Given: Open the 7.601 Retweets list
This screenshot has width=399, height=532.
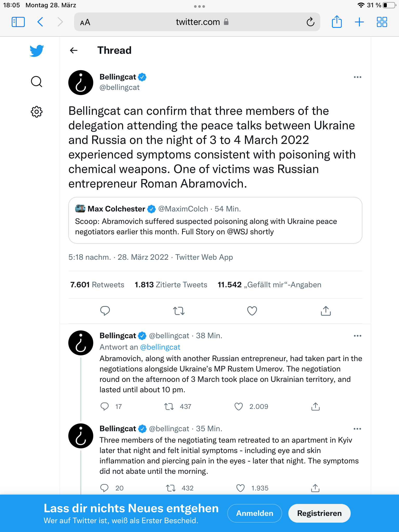Looking at the screenshot, I should click(97, 285).
